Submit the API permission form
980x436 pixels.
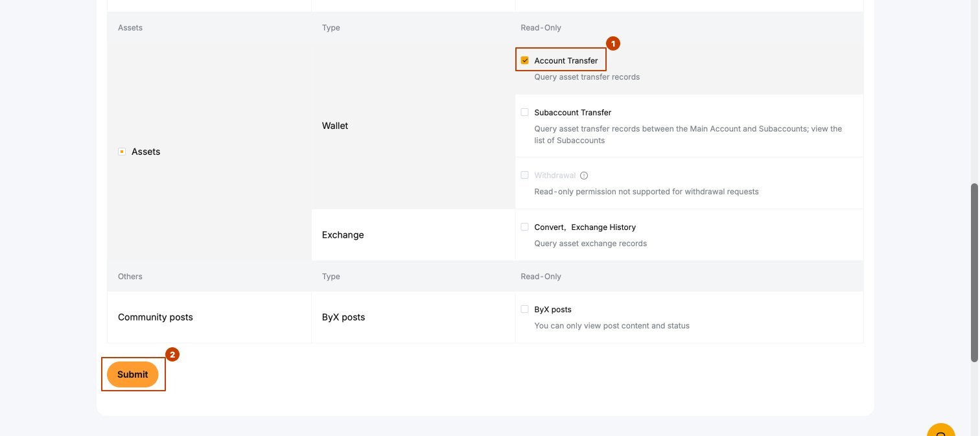[x=133, y=374]
